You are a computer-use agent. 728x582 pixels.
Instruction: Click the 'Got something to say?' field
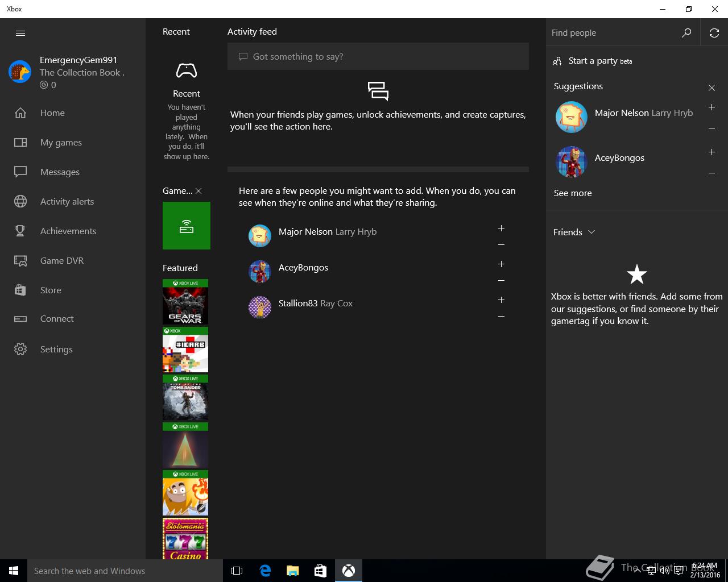tap(378, 56)
